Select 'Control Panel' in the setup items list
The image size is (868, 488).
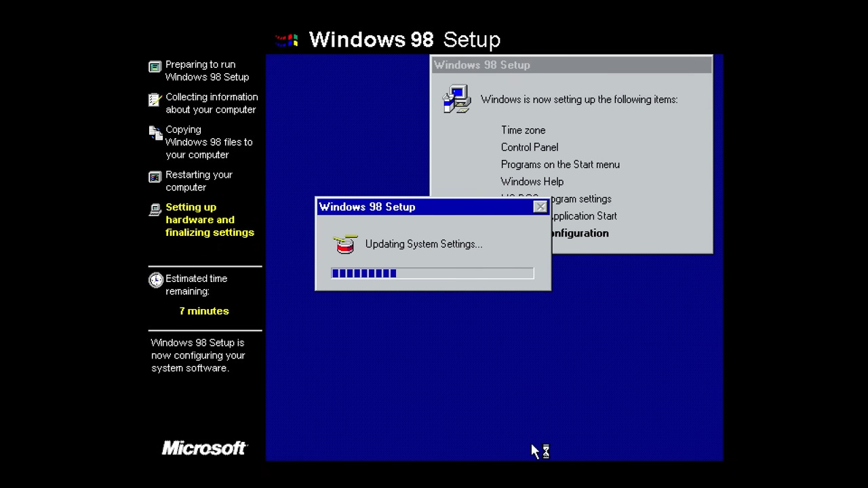click(530, 147)
